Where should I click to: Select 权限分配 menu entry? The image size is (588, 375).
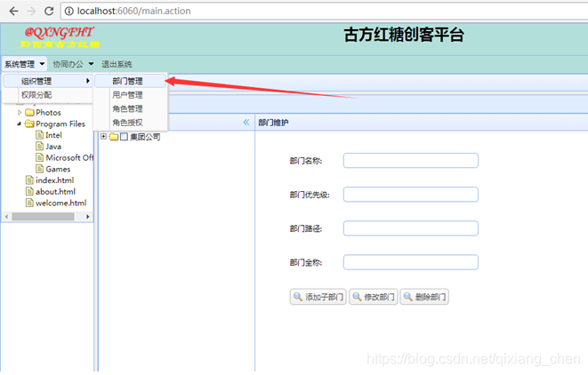coord(47,95)
